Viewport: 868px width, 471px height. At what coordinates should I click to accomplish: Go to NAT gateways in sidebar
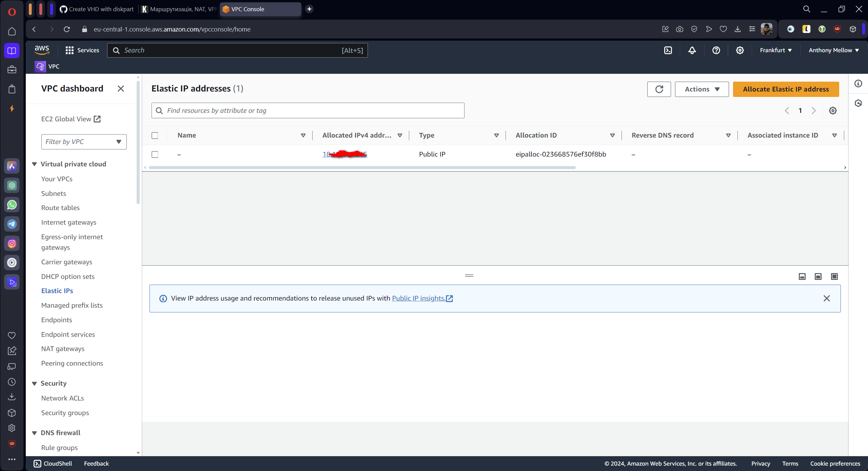(x=63, y=349)
